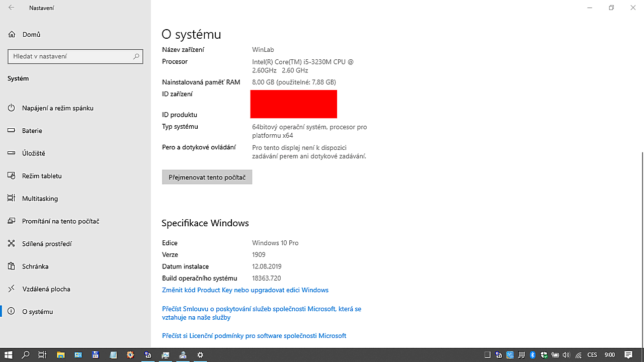Select Baterie in the sidebar
The height and width of the screenshot is (362, 644).
(x=32, y=131)
